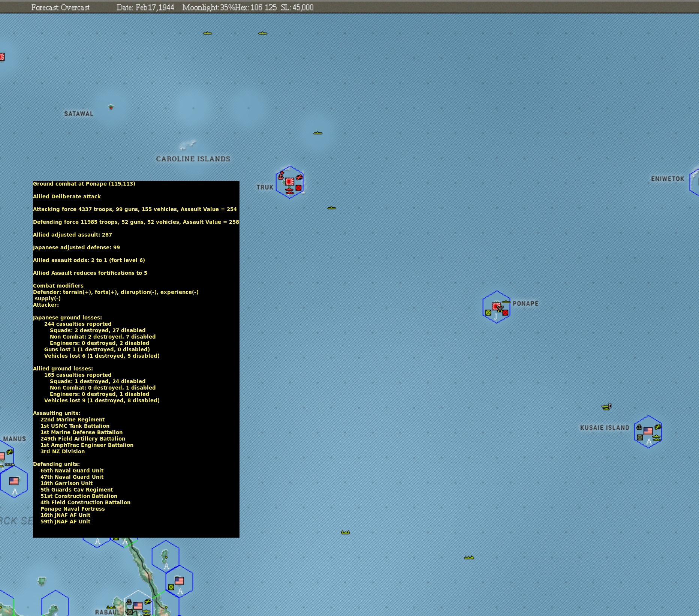Click the ship icon atop Ponape hex
Image resolution: width=699 pixels, height=616 pixels.
(x=506, y=301)
